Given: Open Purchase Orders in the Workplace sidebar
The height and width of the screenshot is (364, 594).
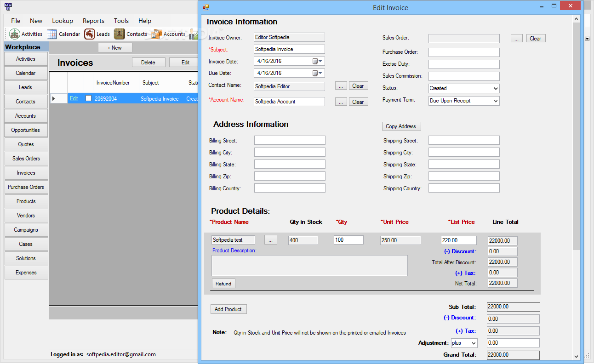Looking at the screenshot, I should pos(26,187).
